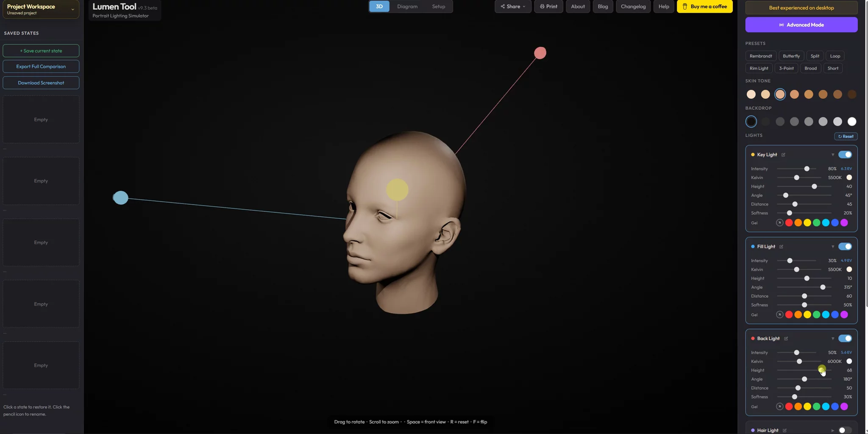
Task: Click Download Screenshot
Action: point(41,83)
